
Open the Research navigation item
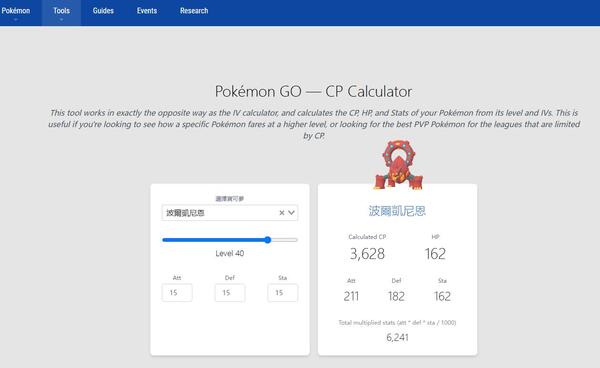[194, 11]
